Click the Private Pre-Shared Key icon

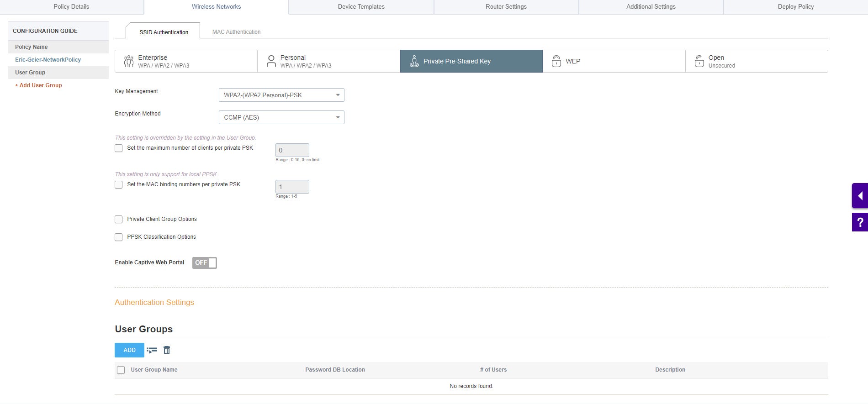[414, 61]
